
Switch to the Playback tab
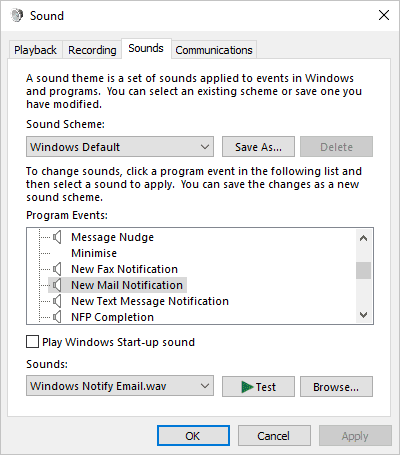[35, 50]
